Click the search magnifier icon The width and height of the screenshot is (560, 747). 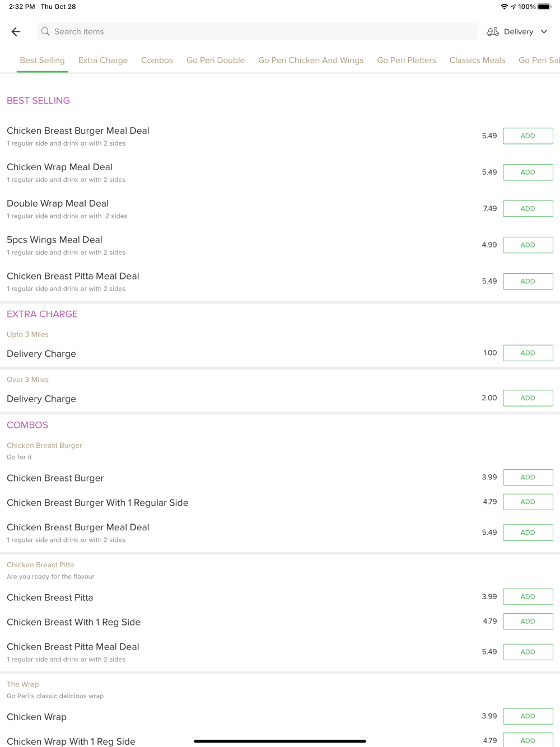point(45,32)
